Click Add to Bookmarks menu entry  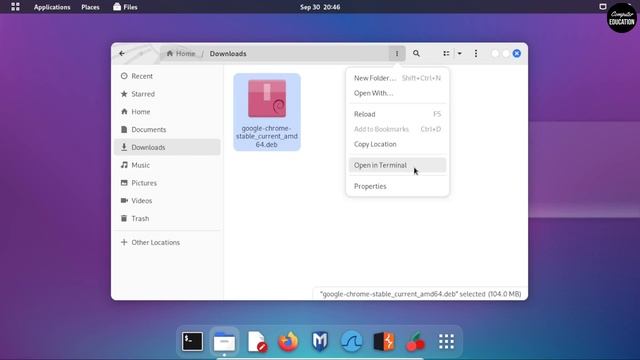point(397,129)
